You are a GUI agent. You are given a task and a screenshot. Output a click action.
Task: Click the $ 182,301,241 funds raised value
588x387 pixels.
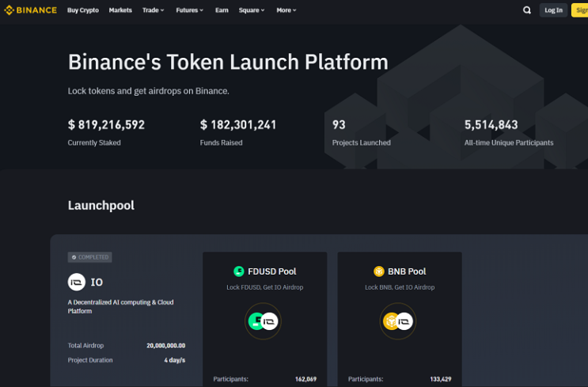click(x=238, y=124)
